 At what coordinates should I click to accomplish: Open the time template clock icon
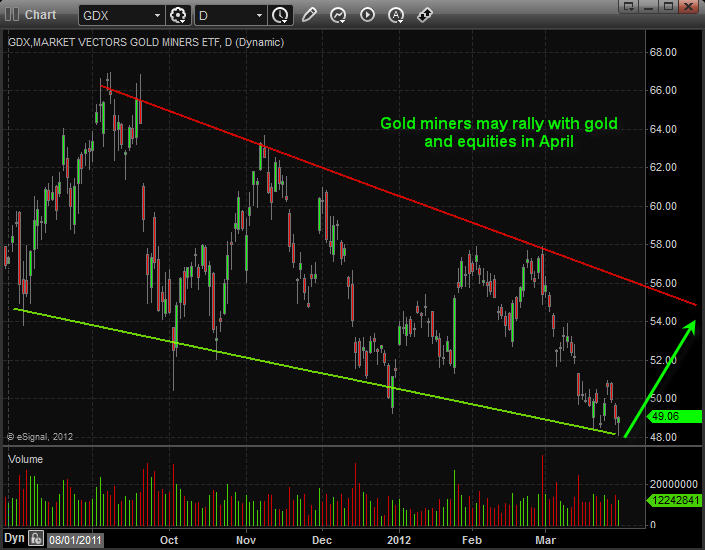tap(280, 15)
